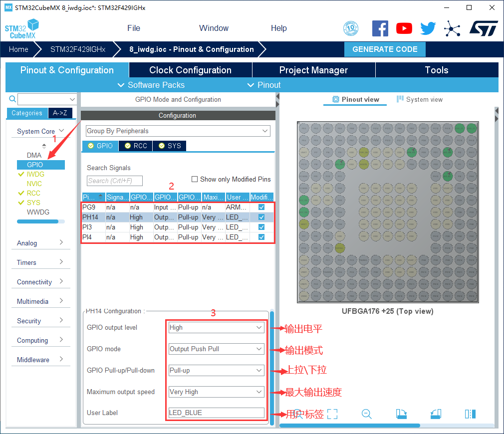Open the Maximum output speed dropdown

(216, 392)
